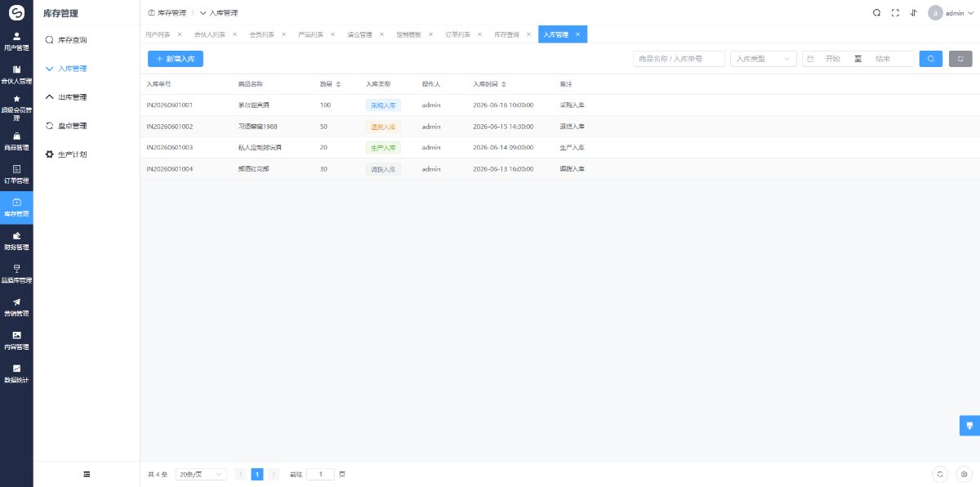Switch to the 会员列表 tab
Image resolution: width=980 pixels, height=487 pixels.
pyautogui.click(x=261, y=34)
